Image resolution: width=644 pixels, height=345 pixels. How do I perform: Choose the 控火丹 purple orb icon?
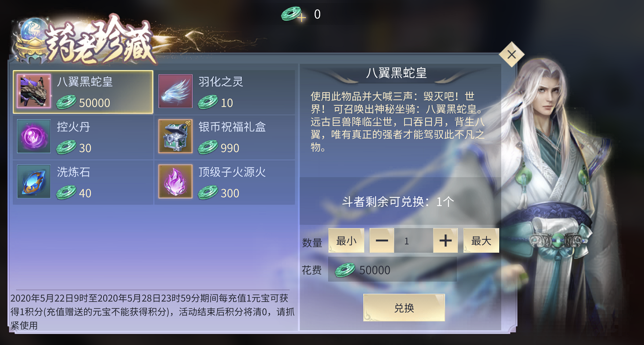click(x=34, y=137)
